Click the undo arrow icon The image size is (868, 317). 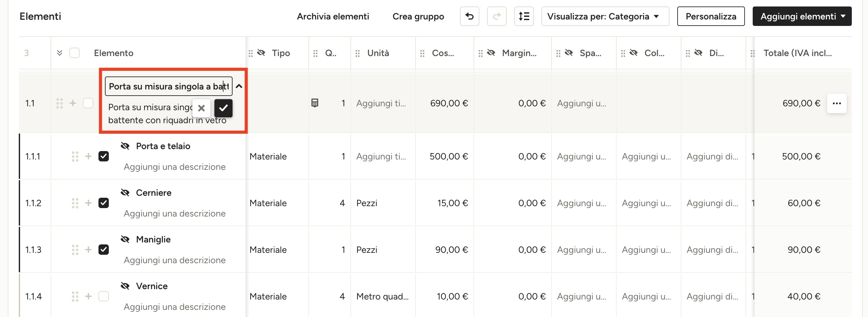(469, 16)
